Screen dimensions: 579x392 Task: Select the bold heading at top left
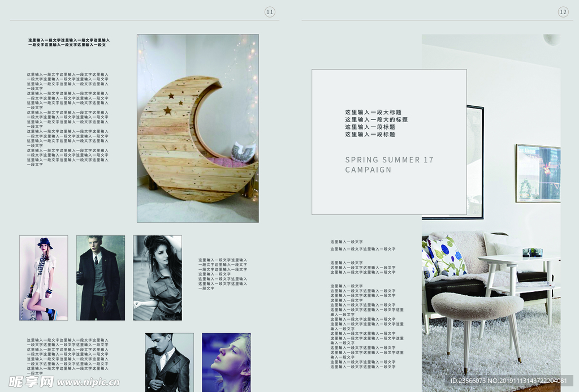tap(69, 42)
